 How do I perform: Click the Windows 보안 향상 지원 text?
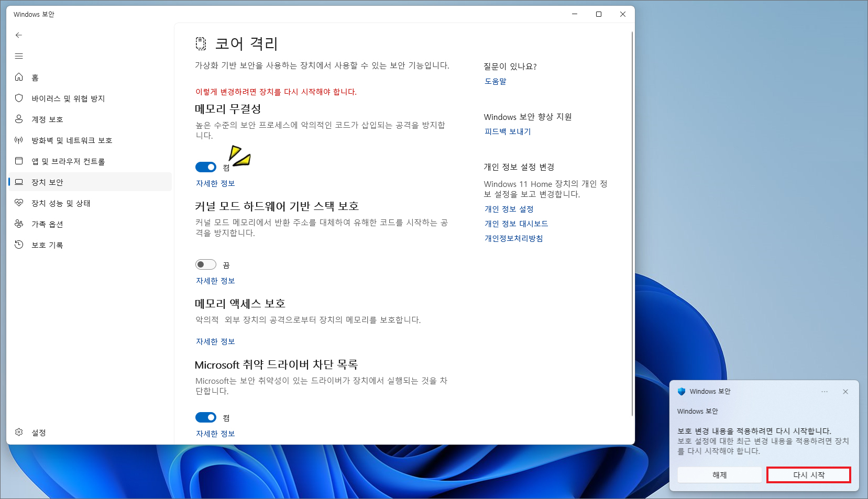click(x=528, y=117)
